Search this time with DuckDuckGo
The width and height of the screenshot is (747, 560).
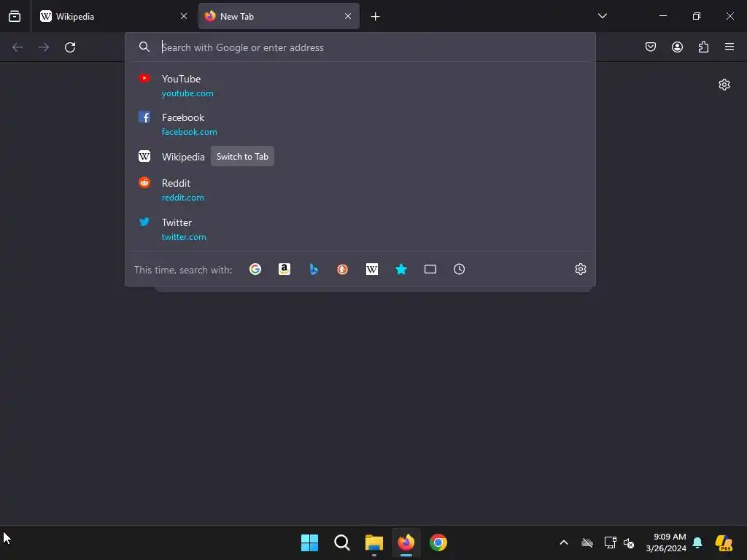point(343,270)
